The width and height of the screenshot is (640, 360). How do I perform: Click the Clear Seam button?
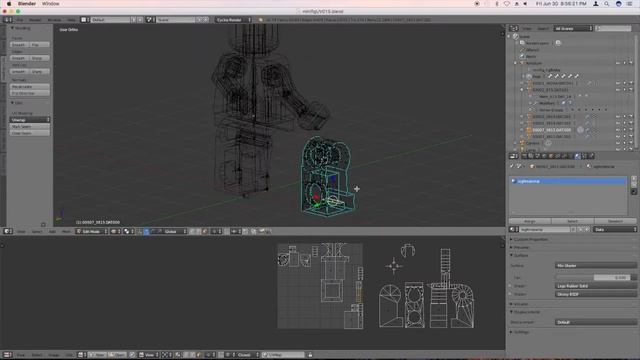tap(30, 133)
